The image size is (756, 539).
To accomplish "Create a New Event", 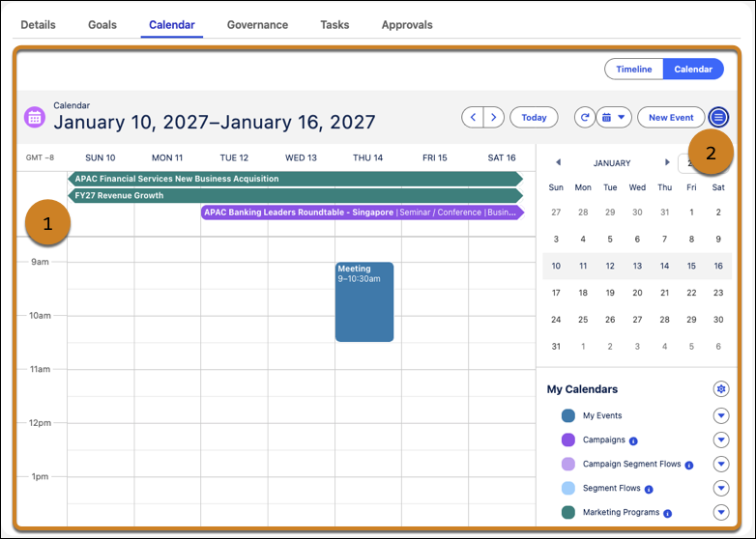I will (x=671, y=117).
